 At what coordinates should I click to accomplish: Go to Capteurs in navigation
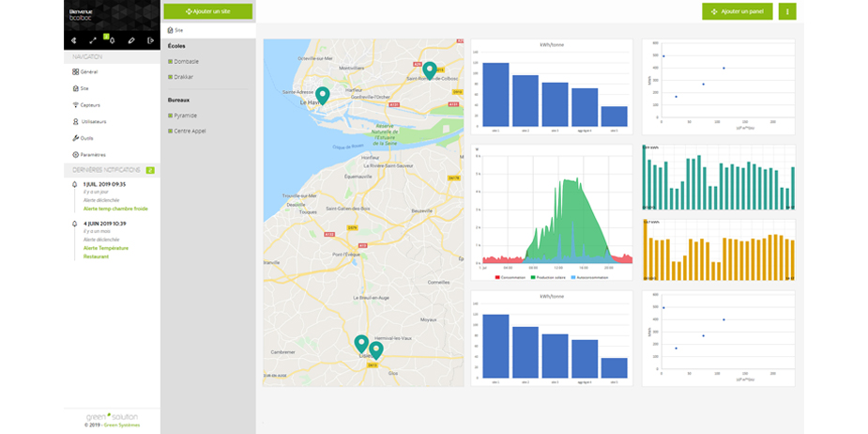(x=89, y=104)
